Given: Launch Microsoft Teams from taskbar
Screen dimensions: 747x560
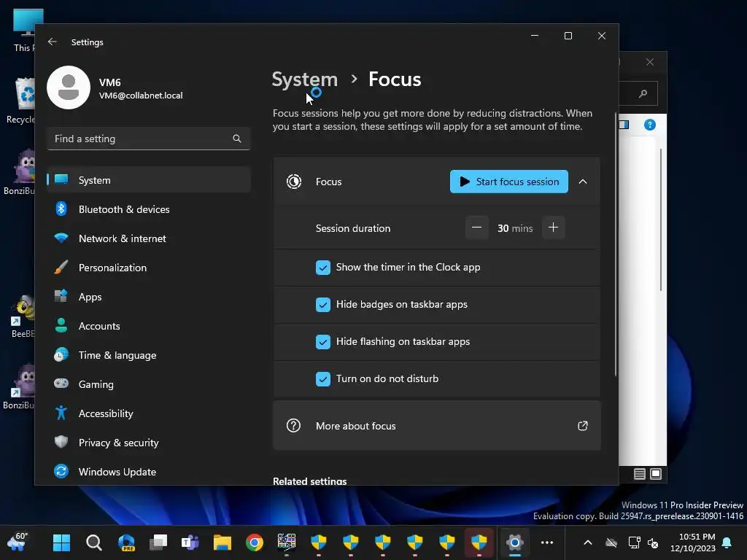Looking at the screenshot, I should pyautogui.click(x=190, y=542).
